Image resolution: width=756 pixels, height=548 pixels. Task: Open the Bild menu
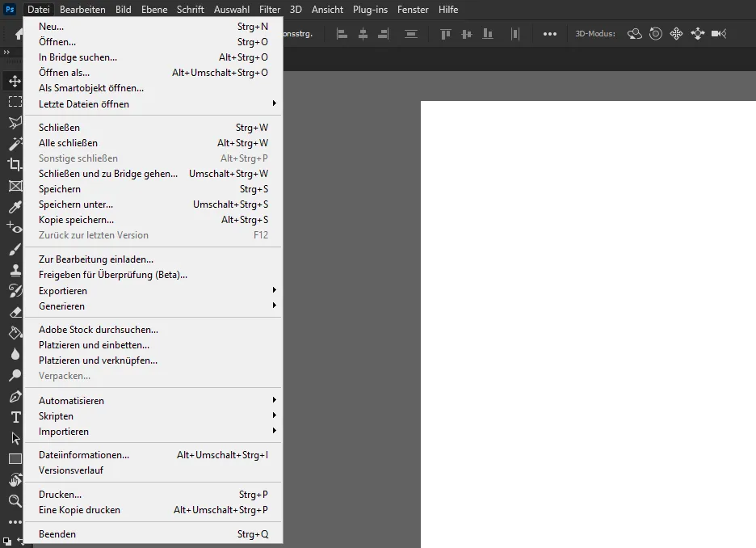(x=124, y=10)
